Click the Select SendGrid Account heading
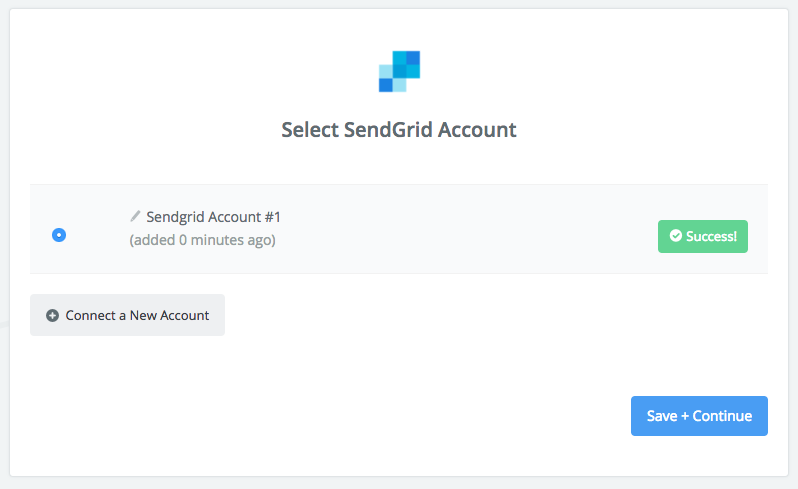Screen dimensions: 798x489 click(399, 130)
